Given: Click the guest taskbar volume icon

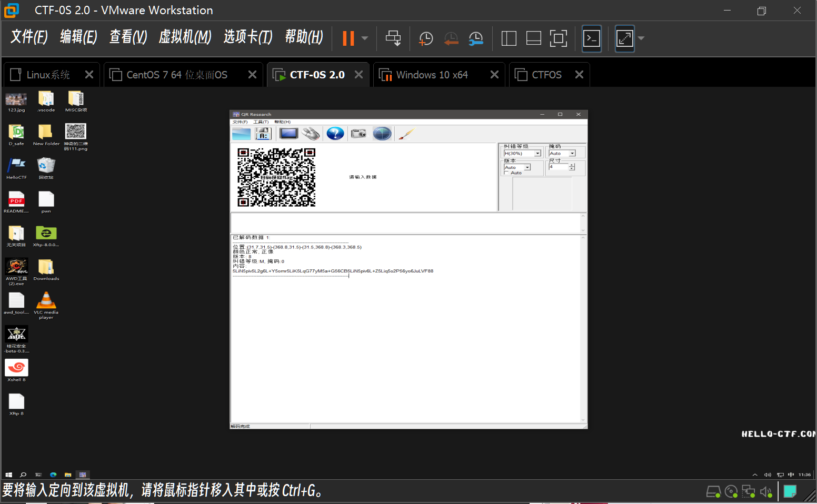Looking at the screenshot, I should coord(768,475).
